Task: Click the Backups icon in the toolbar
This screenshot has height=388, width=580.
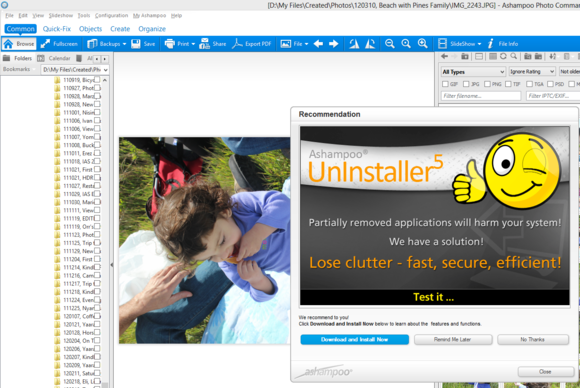Action: coord(92,44)
